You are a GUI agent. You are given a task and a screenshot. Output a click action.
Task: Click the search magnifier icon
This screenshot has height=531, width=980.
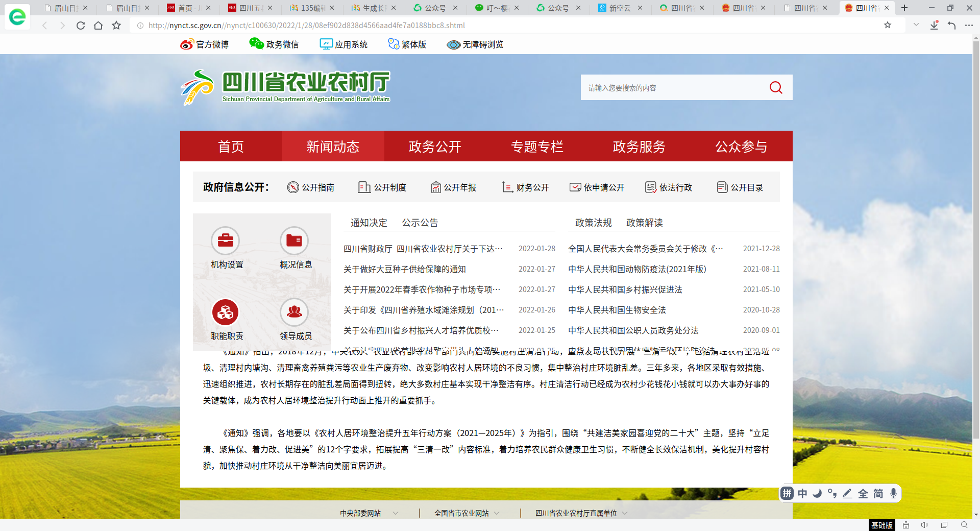coord(775,88)
